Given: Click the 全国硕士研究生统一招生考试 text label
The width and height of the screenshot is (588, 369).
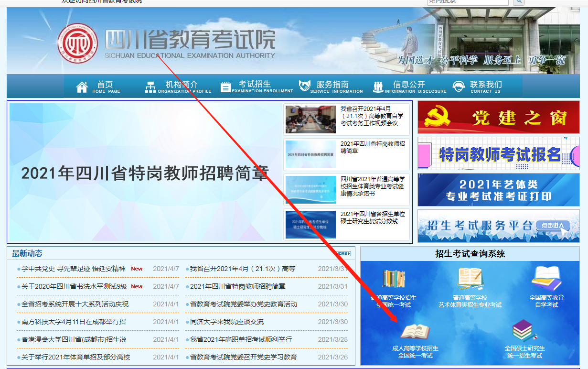Looking at the screenshot, I should [x=524, y=352].
